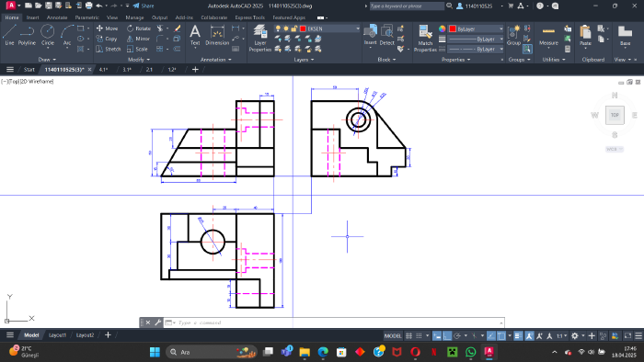Activate the Scale command
The image size is (644, 362).
[x=138, y=49]
